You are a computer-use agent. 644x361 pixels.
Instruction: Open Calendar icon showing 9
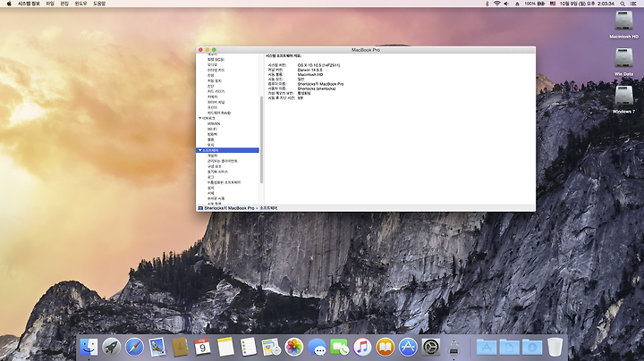coord(202,347)
